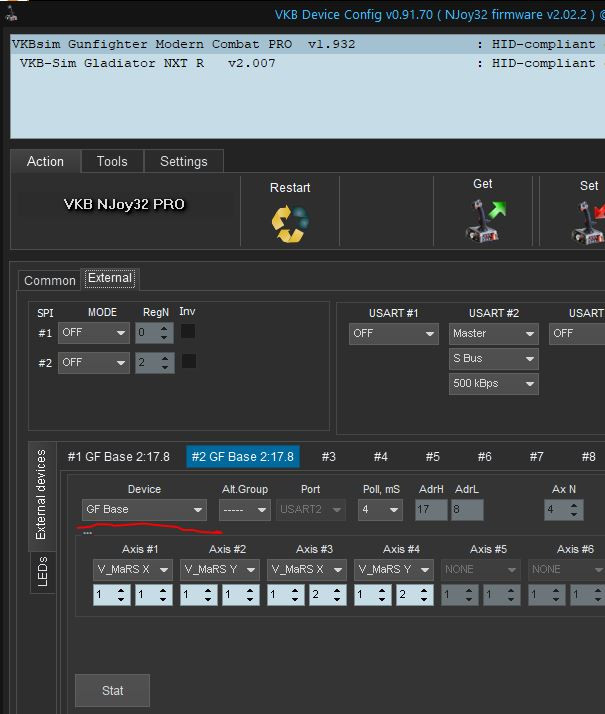Open the 500 kBps speed dropdown
This screenshot has width=605, height=714.
point(493,384)
